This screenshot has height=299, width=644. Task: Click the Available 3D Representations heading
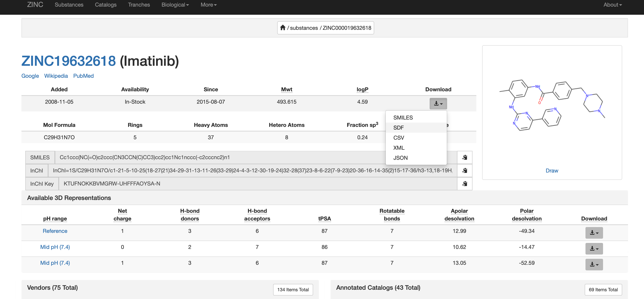coord(69,198)
